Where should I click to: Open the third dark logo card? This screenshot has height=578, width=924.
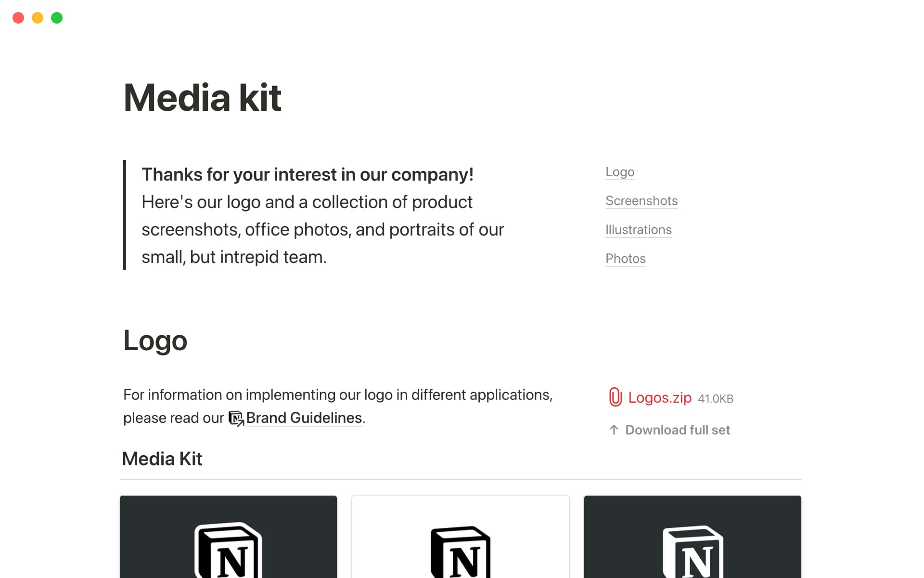692,537
